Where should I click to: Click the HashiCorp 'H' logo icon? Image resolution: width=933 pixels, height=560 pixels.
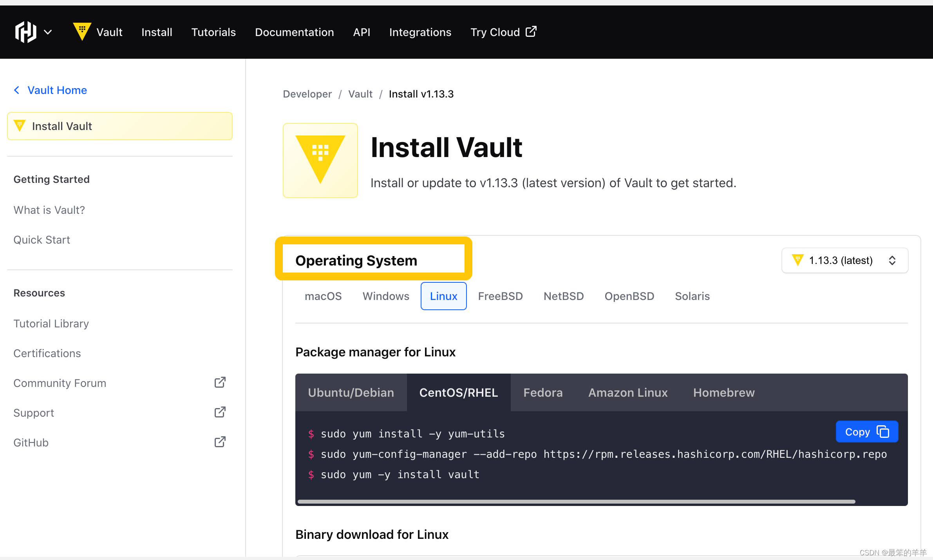pos(25,32)
